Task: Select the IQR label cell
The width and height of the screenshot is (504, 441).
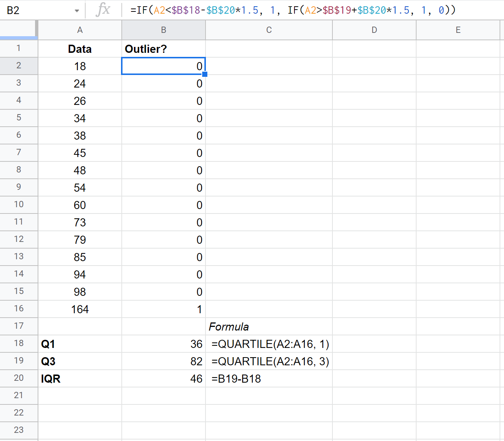Action: [x=80, y=378]
